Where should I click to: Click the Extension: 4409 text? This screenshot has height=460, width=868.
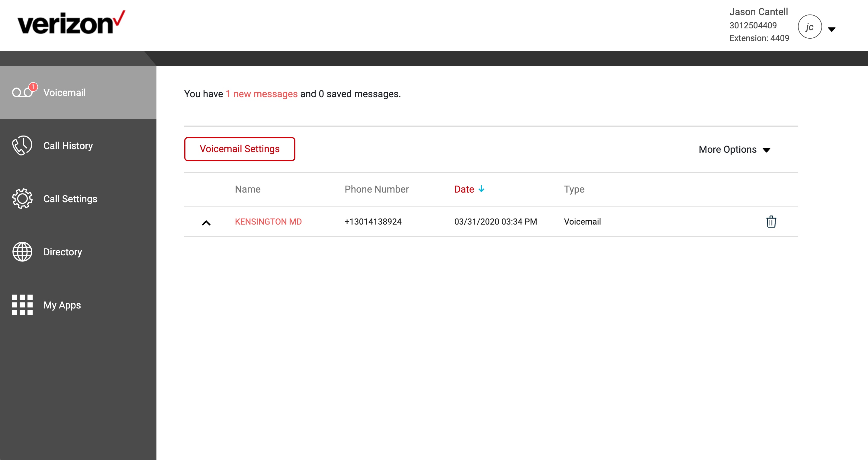[x=759, y=38]
